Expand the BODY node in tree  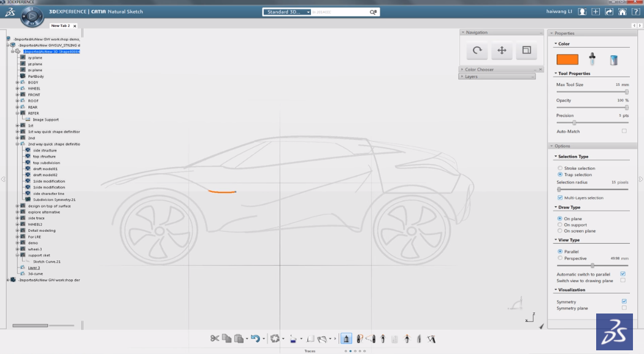coord(17,82)
